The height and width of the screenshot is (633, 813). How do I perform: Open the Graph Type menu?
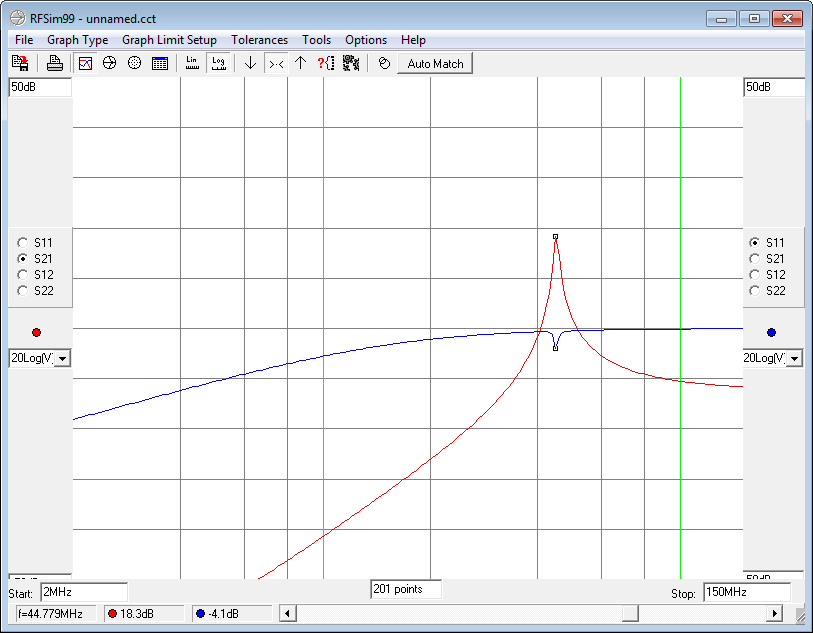[x=77, y=40]
